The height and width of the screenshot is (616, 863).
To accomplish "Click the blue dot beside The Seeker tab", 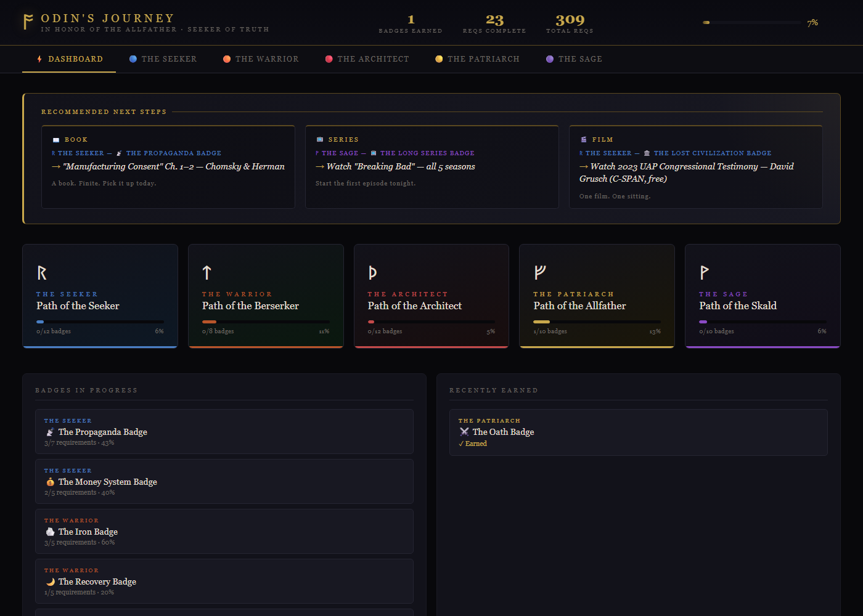I will tap(133, 59).
